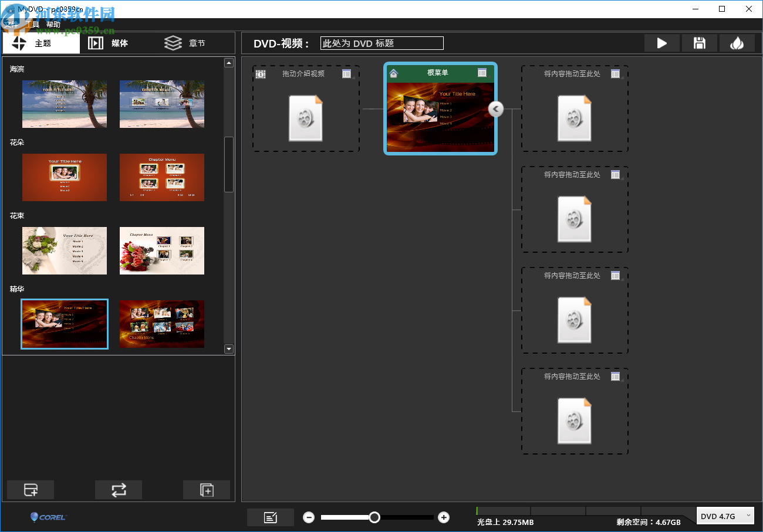Click the Burn (flame) icon

(x=737, y=43)
